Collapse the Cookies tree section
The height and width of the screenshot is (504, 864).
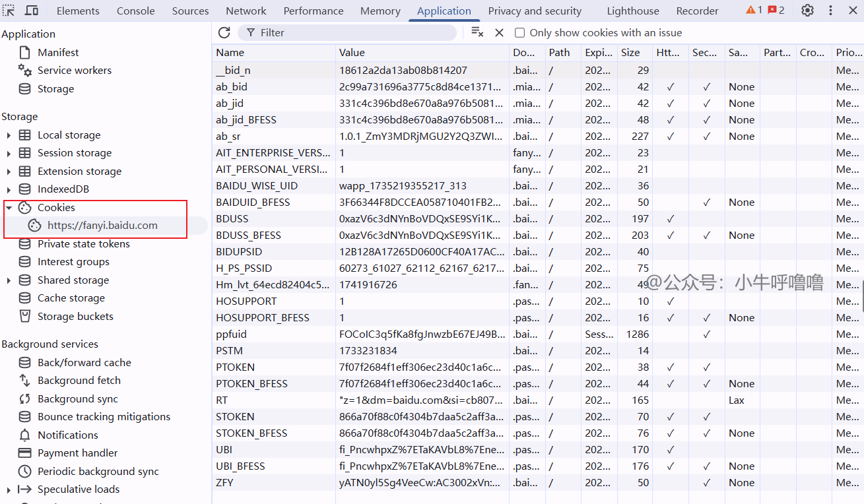coord(9,208)
